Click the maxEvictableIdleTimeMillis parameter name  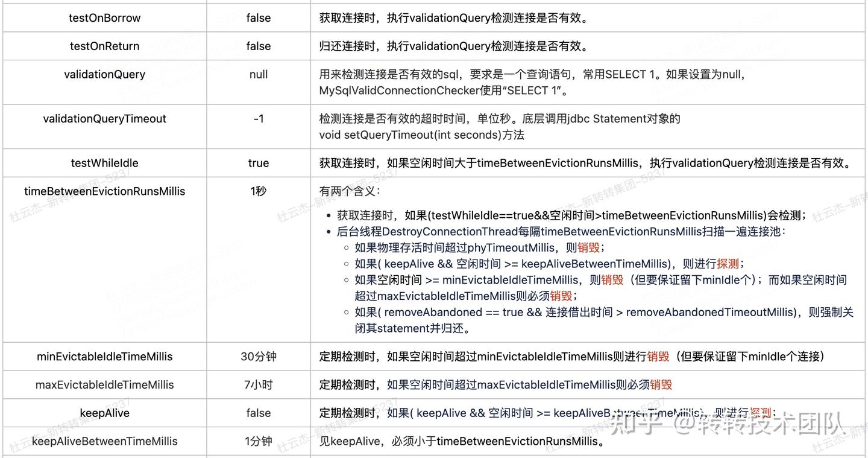(x=105, y=384)
